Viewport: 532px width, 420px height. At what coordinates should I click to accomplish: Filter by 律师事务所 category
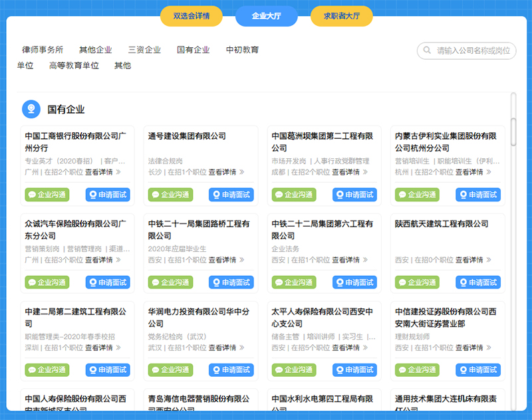[x=43, y=50]
